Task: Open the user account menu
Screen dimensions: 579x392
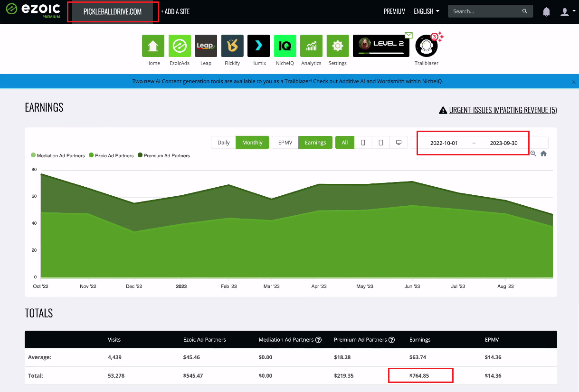Action: [567, 11]
